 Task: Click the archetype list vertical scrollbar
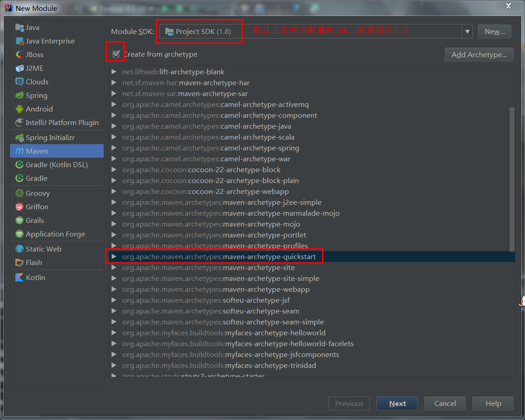(x=512, y=179)
